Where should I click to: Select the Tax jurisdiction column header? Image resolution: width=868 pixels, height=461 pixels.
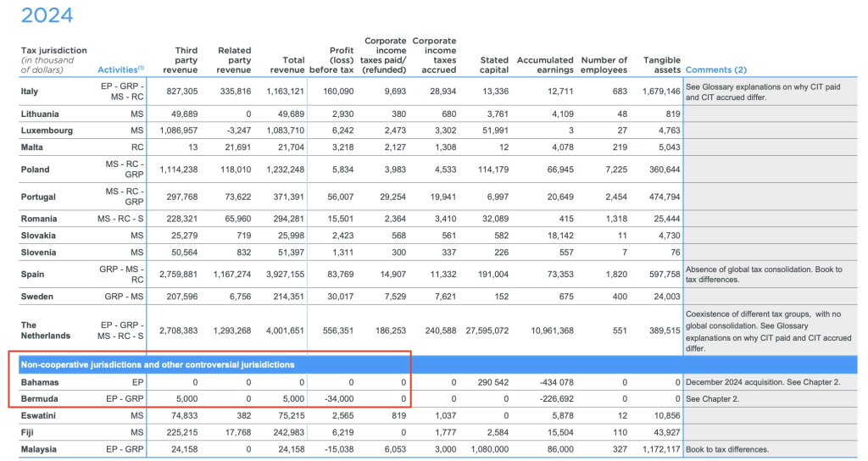pyautogui.click(x=53, y=60)
